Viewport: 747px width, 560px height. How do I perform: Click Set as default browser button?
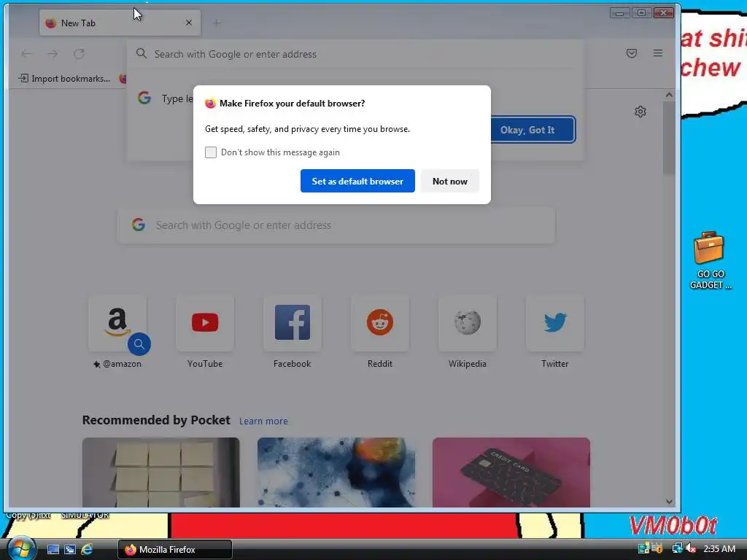pos(357,181)
